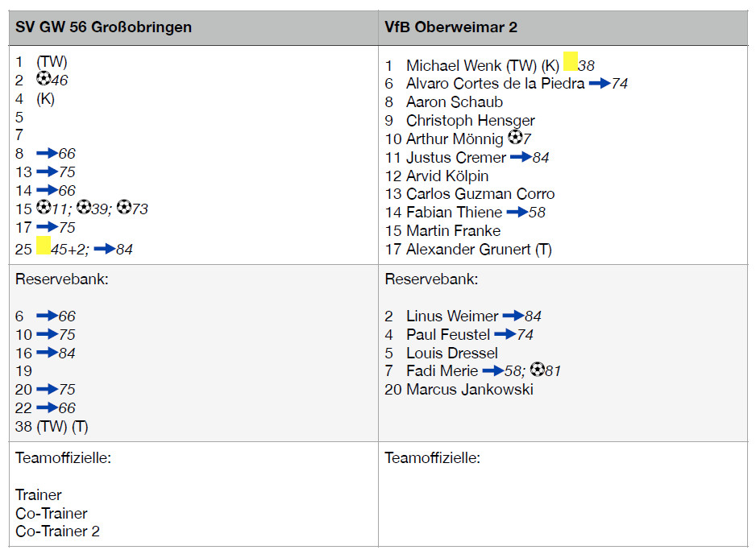Click substitution arrow beside Alvaro Cortes de la Piedra

(599, 83)
